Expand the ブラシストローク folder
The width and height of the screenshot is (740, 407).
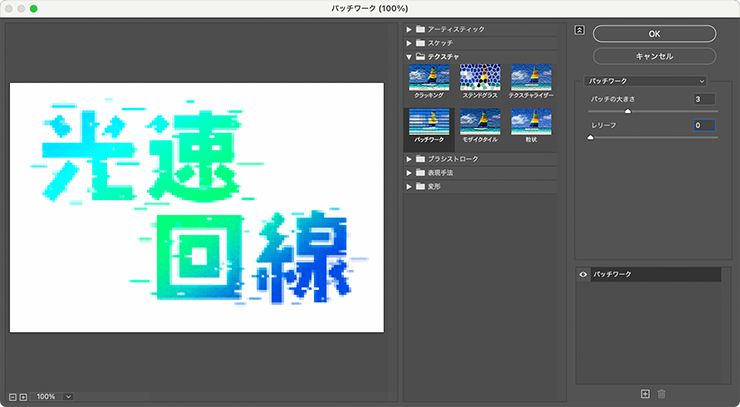[410, 159]
